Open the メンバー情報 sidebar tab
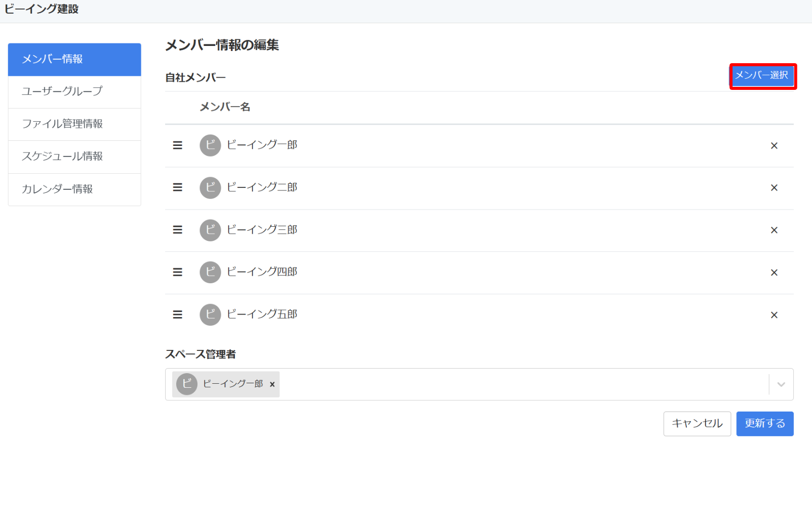 point(75,60)
